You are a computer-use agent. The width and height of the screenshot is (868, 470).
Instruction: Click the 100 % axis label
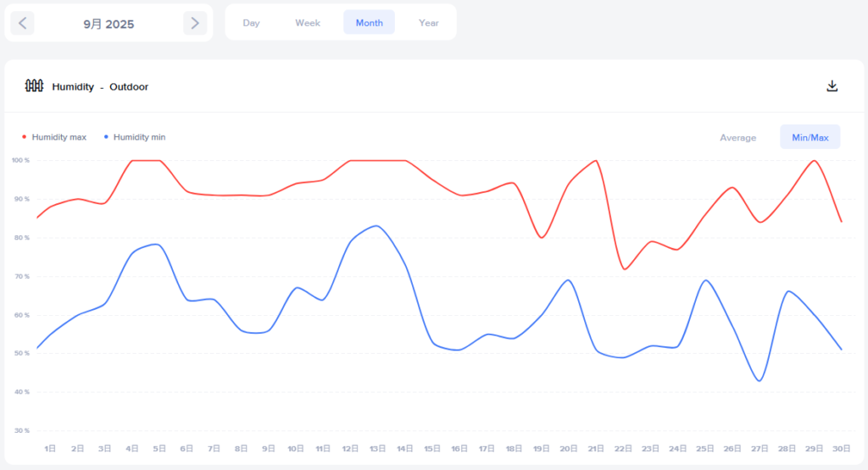[x=21, y=160]
